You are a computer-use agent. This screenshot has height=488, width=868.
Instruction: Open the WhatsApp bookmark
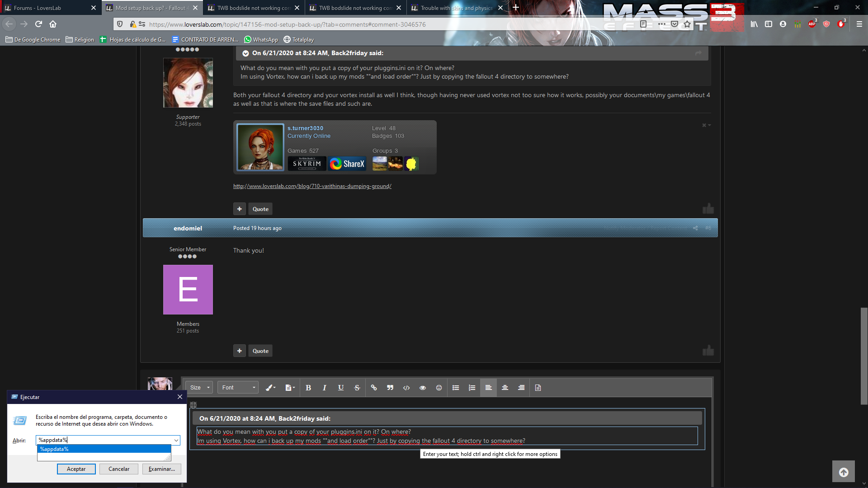point(261,40)
